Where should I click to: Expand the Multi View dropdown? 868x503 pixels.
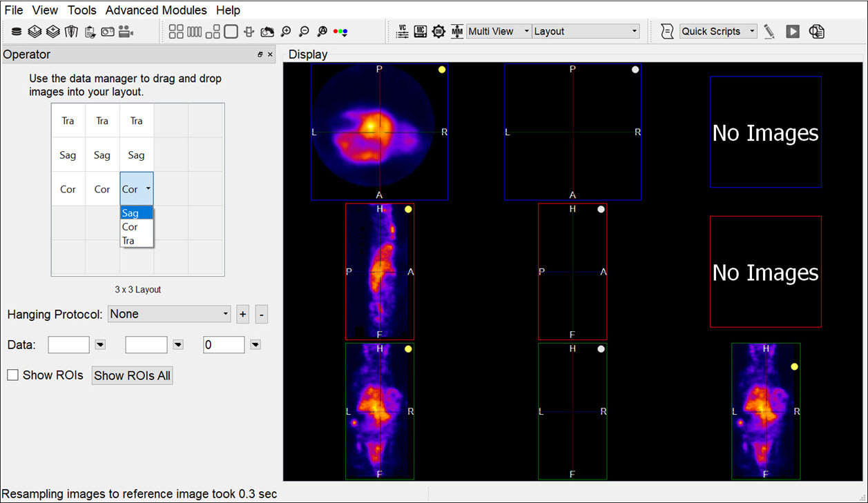pos(499,32)
